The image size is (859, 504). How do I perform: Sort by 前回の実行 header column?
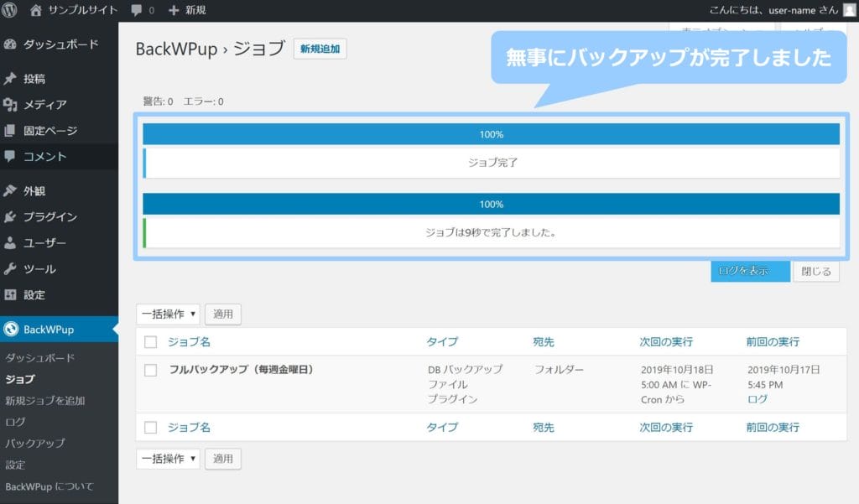773,342
